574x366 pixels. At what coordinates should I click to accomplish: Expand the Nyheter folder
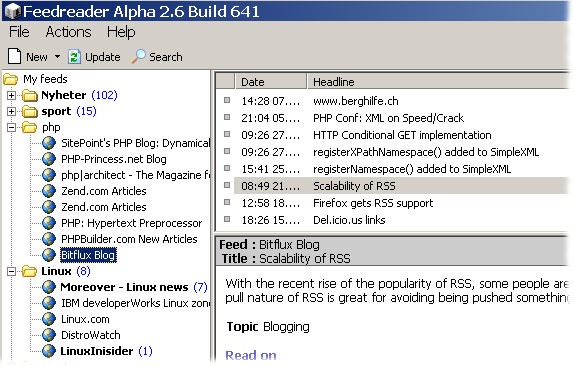pyautogui.click(x=12, y=95)
